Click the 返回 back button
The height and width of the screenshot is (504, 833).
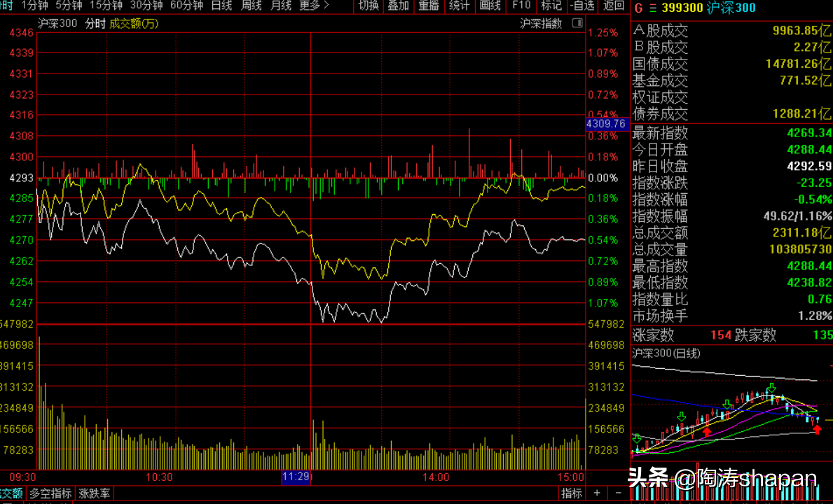614,6
